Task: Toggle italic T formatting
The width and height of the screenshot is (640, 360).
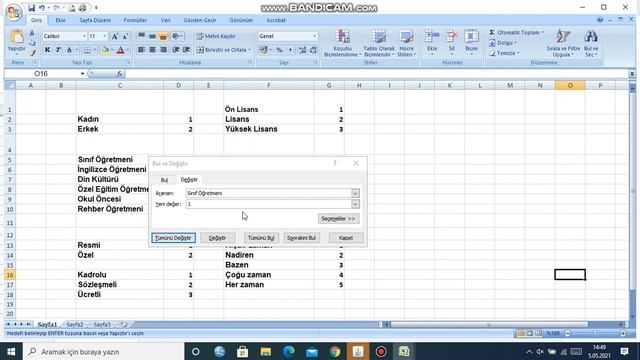Action: [58, 50]
